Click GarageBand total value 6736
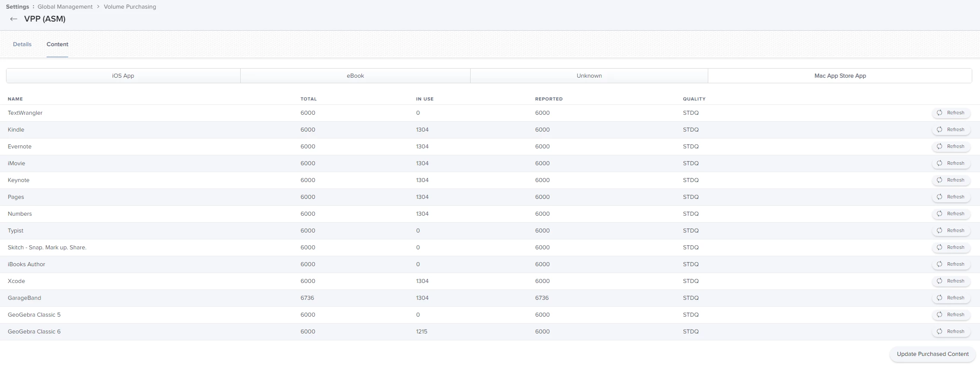 click(x=308, y=298)
